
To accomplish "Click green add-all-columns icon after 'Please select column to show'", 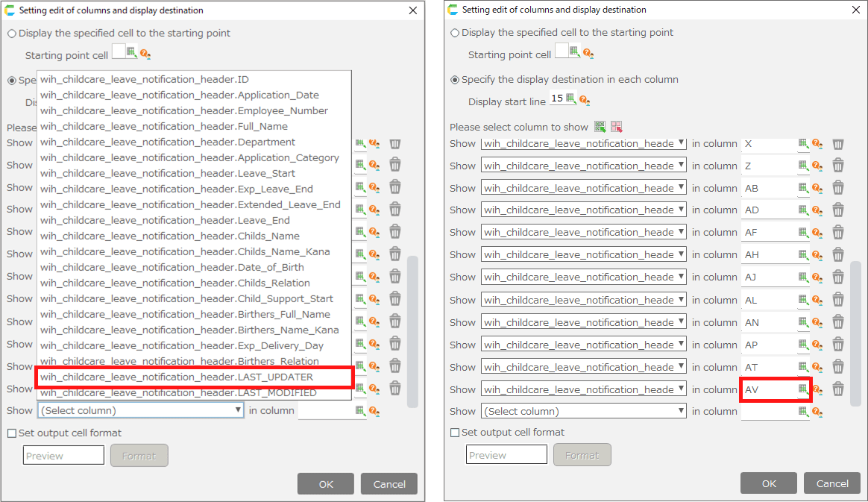I will (x=600, y=127).
